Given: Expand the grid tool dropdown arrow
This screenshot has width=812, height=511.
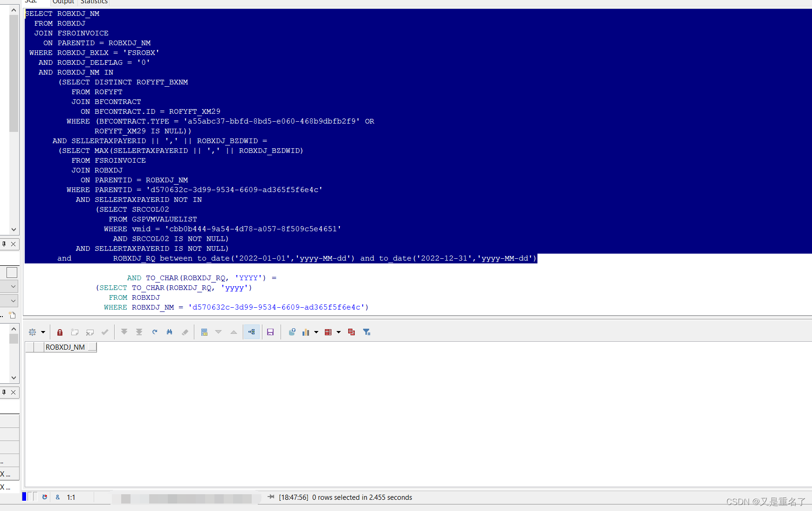Looking at the screenshot, I should [x=43, y=332].
